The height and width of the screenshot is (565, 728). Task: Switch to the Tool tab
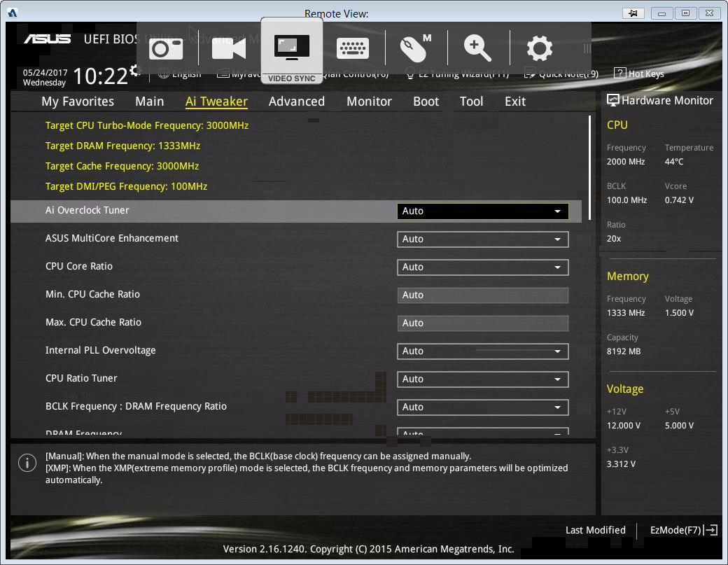[471, 102]
